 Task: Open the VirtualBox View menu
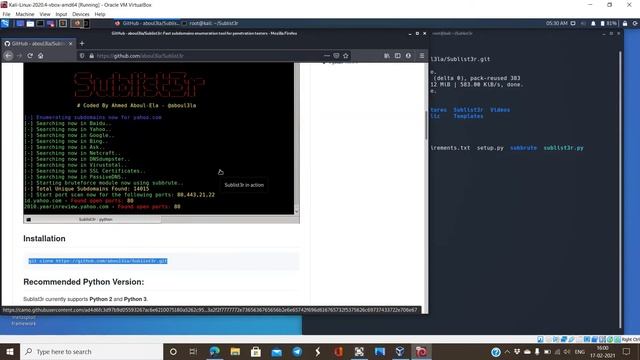click(x=45, y=14)
